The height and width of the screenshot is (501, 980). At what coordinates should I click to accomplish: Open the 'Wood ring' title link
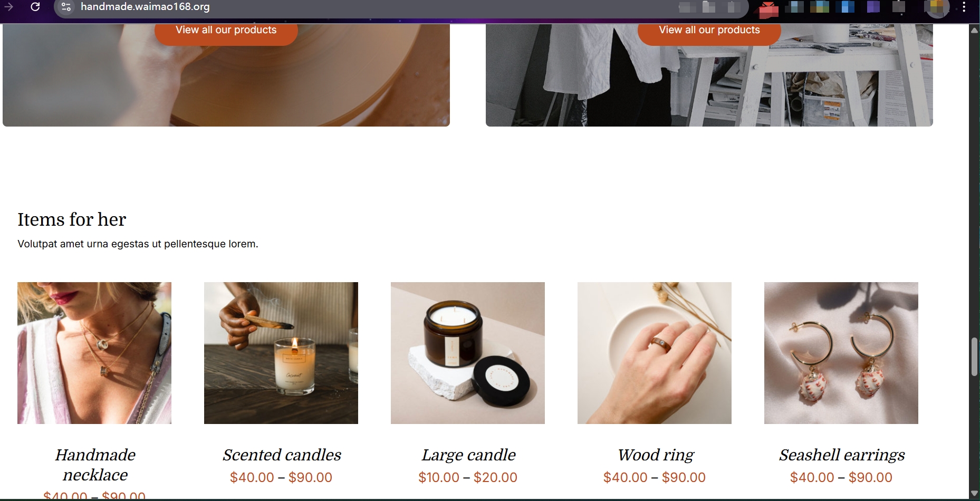coord(656,455)
